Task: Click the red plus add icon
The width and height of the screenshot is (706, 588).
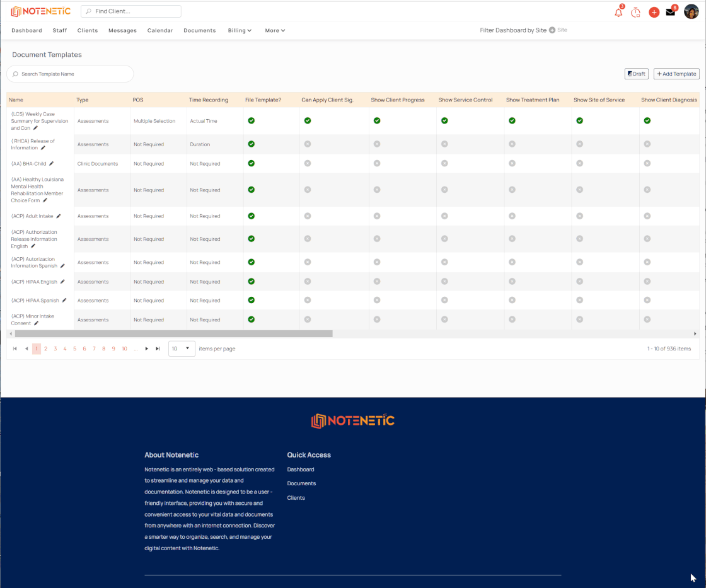Action: coord(654,12)
